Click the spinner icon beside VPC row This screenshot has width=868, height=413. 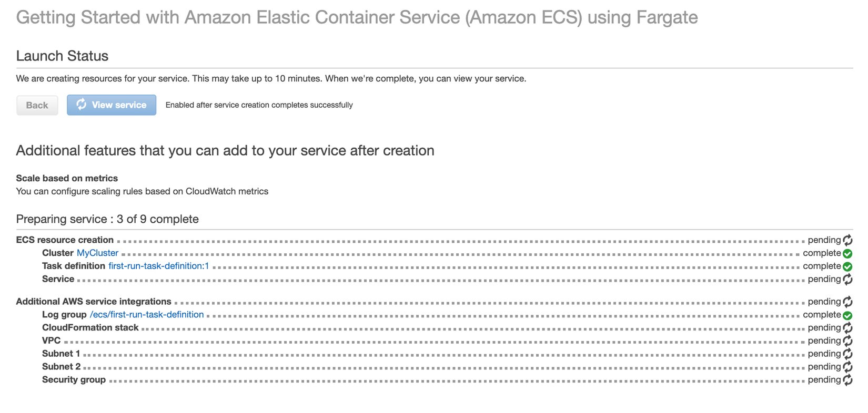[x=847, y=340]
